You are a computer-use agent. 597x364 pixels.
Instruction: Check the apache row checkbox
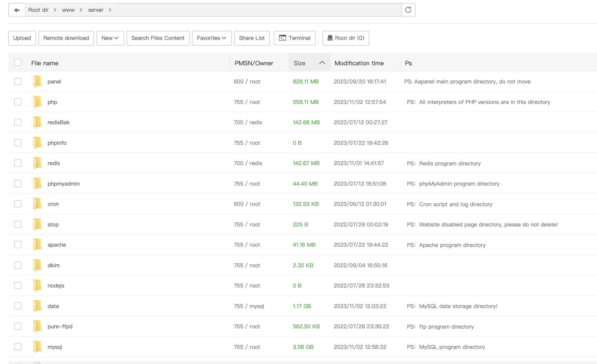click(18, 245)
